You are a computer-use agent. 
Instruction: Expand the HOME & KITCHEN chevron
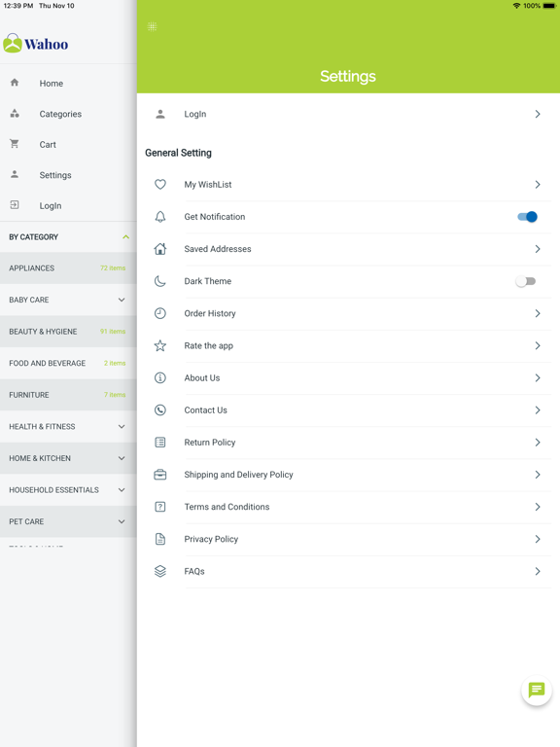coord(122,458)
